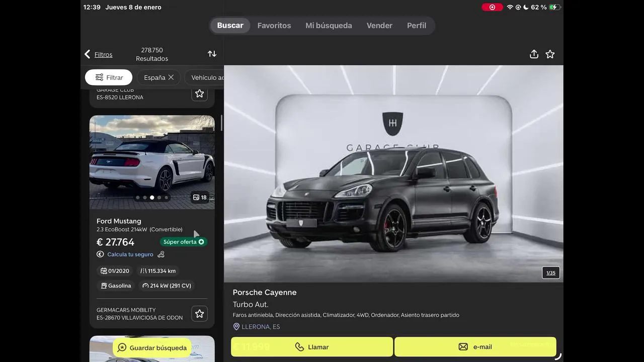Go back using the Filtros chevron arrow
Image resolution: width=644 pixels, height=362 pixels.
click(88, 54)
